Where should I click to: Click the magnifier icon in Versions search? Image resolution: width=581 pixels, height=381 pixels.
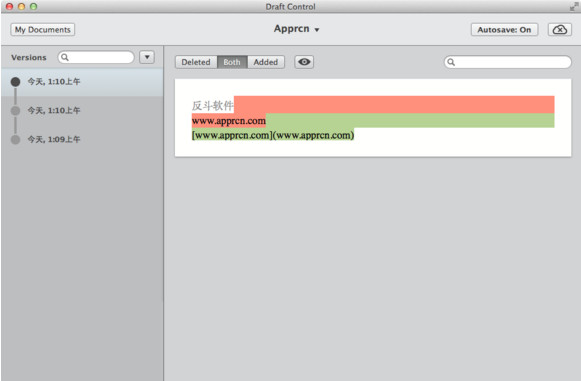[x=65, y=57]
